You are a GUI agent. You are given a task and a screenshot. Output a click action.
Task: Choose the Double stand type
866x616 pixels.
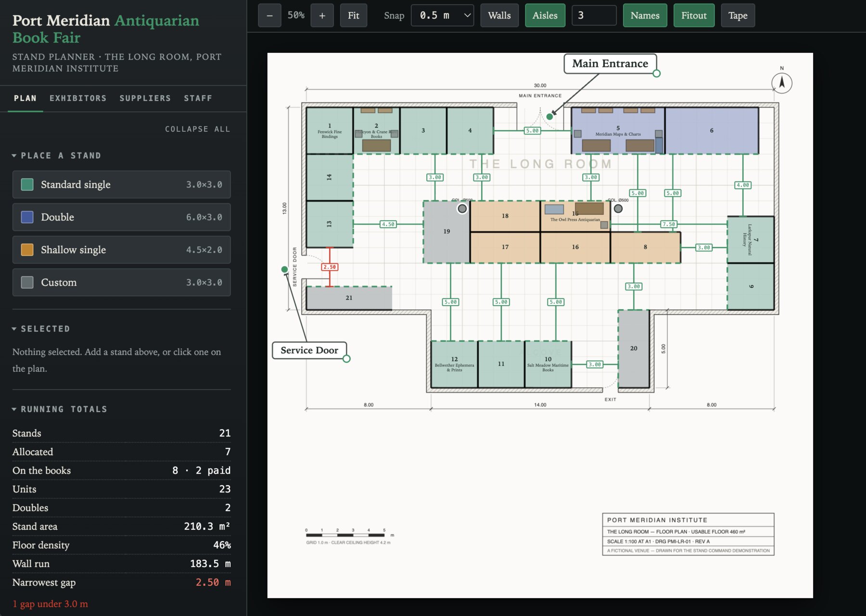122,217
